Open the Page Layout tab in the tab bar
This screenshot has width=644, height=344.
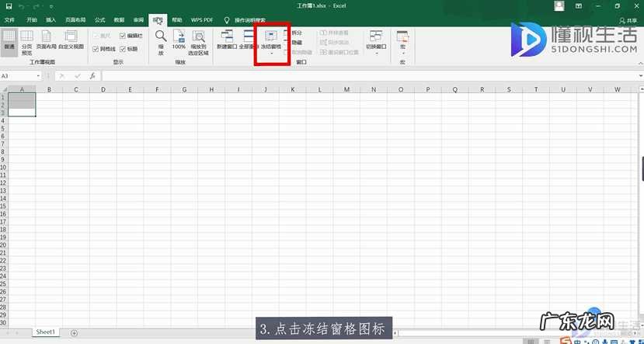(x=75, y=19)
